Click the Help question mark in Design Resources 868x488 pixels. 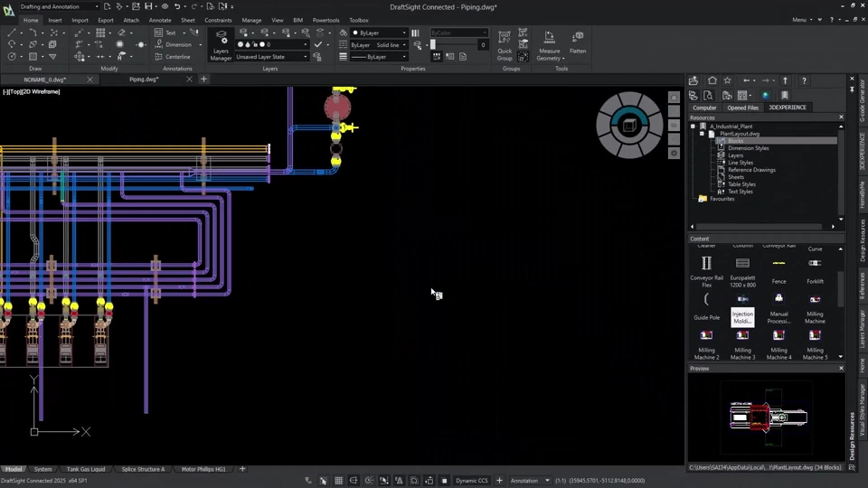(804, 80)
